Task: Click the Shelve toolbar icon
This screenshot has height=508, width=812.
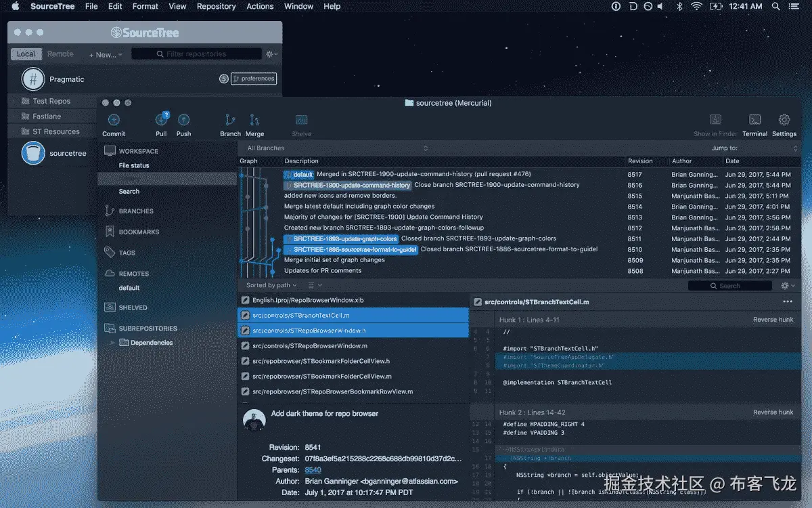Action: click(302, 120)
